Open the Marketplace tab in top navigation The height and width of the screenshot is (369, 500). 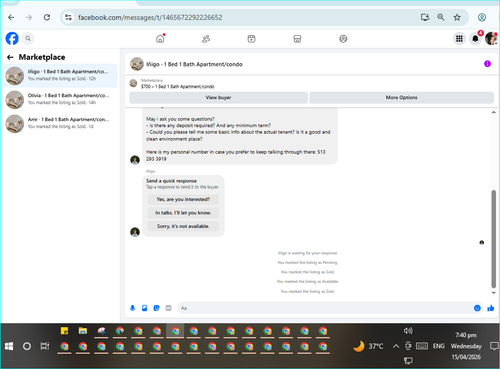[x=297, y=39]
